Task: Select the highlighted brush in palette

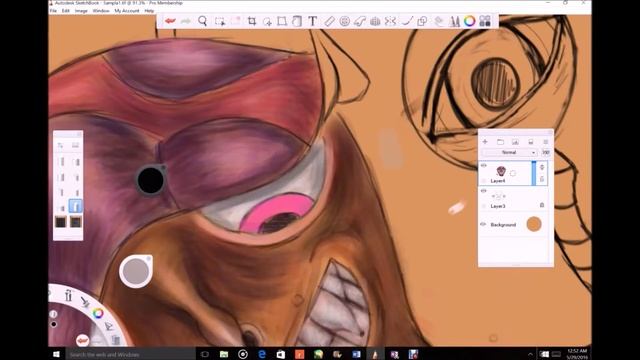Action: click(x=76, y=207)
